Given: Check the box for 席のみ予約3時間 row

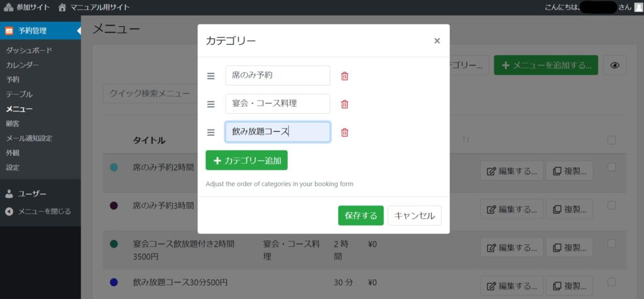Looking at the screenshot, I should pos(611,205).
